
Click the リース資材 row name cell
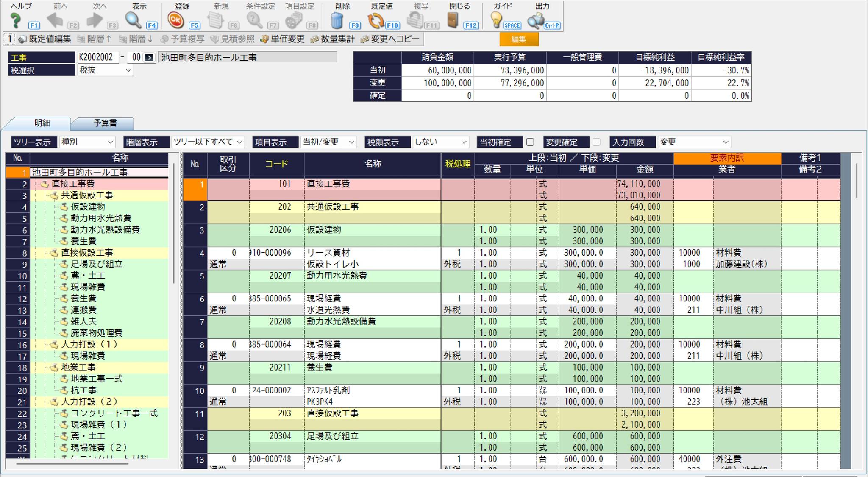372,253
